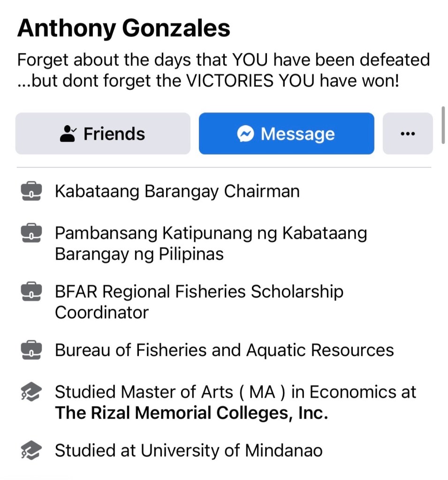
Task: Click the Messenger icon in Message button
Action: (246, 134)
